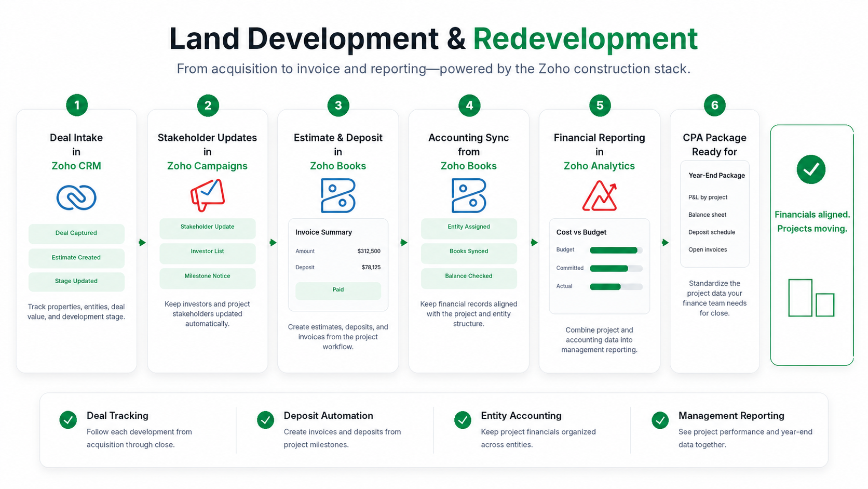Click the Zoho Analytics chart logo icon

[x=600, y=195]
